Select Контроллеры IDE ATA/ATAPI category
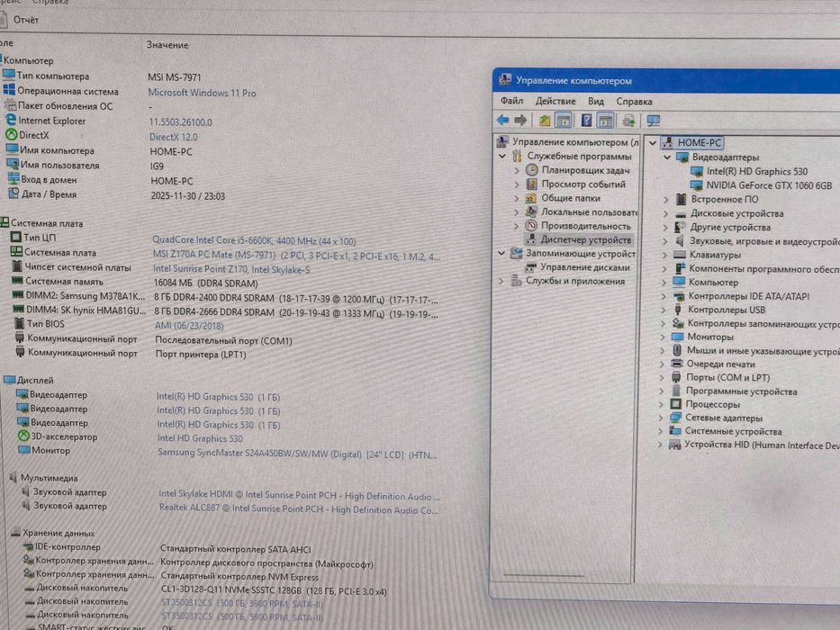This screenshot has height=630, width=840. tap(748, 296)
